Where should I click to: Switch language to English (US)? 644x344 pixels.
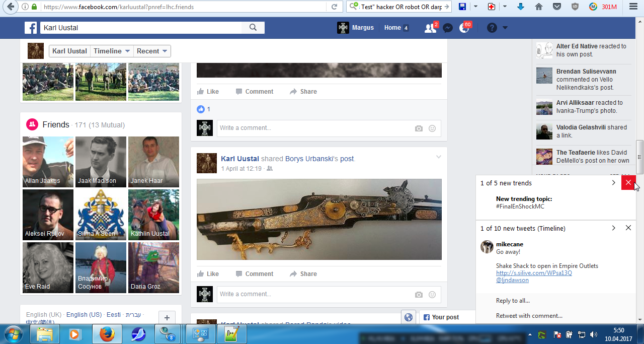[x=84, y=314]
